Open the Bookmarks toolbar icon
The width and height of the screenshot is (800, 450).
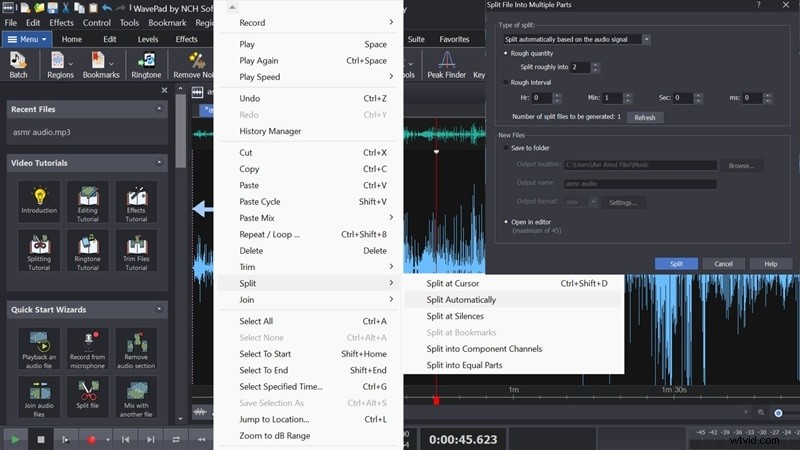pyautogui.click(x=101, y=65)
